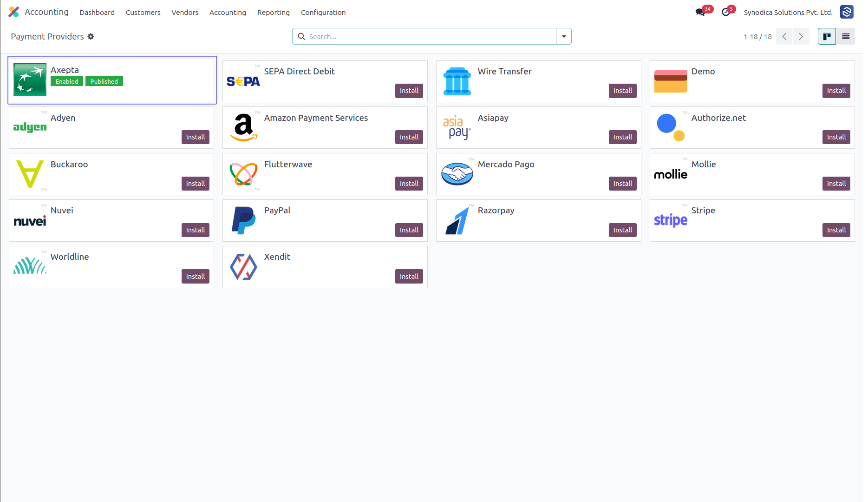Click in the Search input field

431,36
